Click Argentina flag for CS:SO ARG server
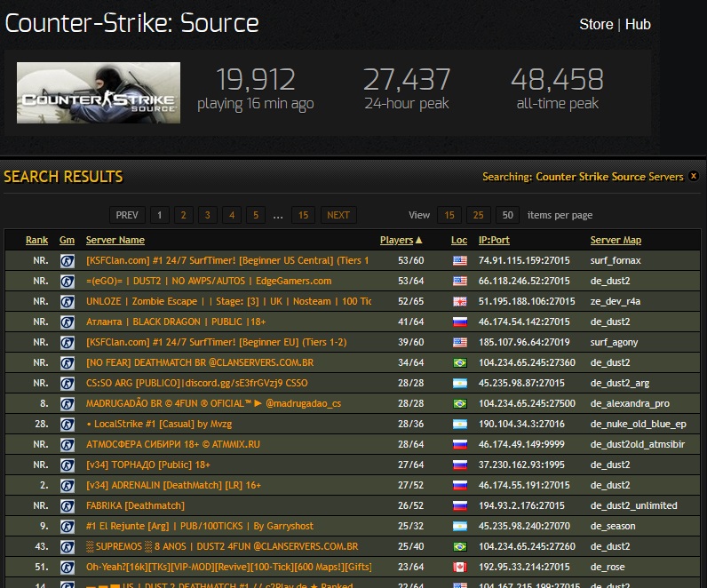707x588 pixels. 460,384
